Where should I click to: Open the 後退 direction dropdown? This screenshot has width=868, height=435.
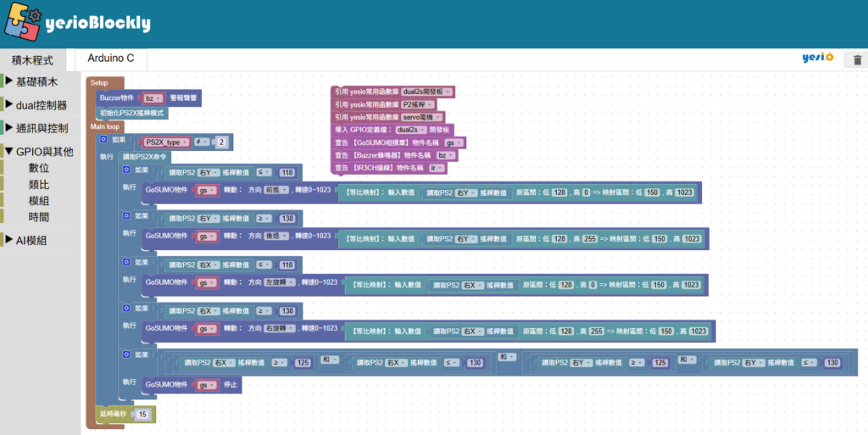pos(276,236)
